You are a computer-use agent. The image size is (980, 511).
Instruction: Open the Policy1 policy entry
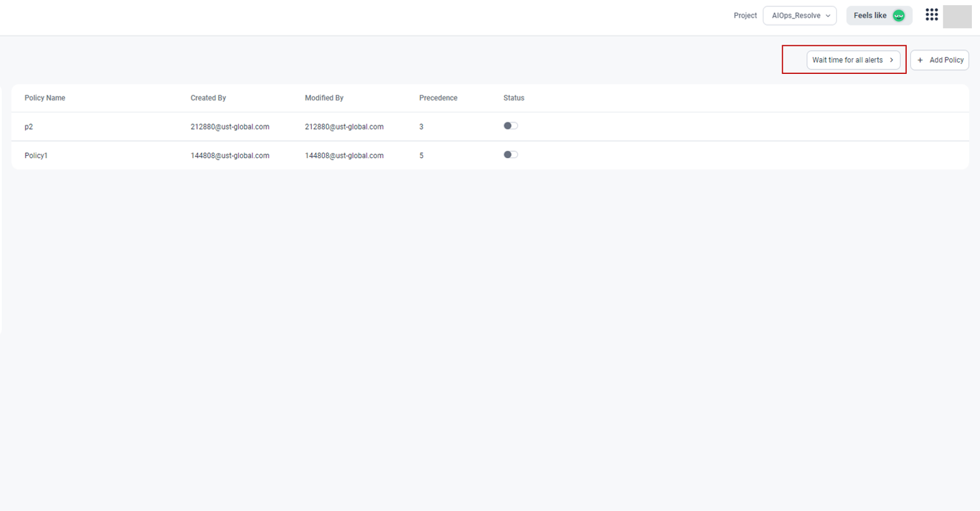pyautogui.click(x=36, y=155)
